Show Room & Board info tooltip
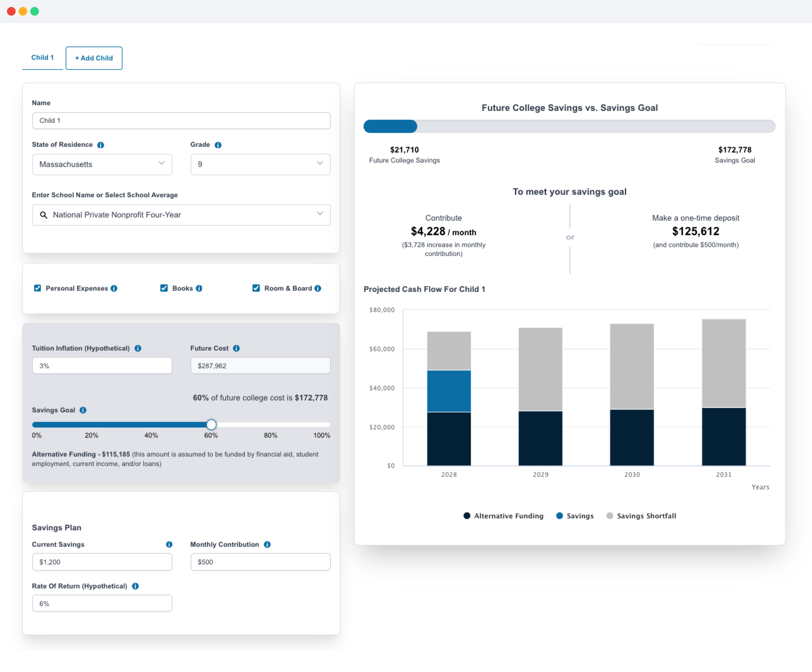This screenshot has height=672, width=812. [318, 288]
